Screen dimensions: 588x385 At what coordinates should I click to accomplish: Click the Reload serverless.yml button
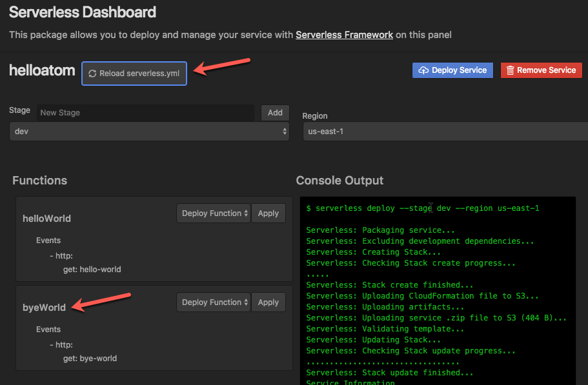pyautogui.click(x=134, y=74)
